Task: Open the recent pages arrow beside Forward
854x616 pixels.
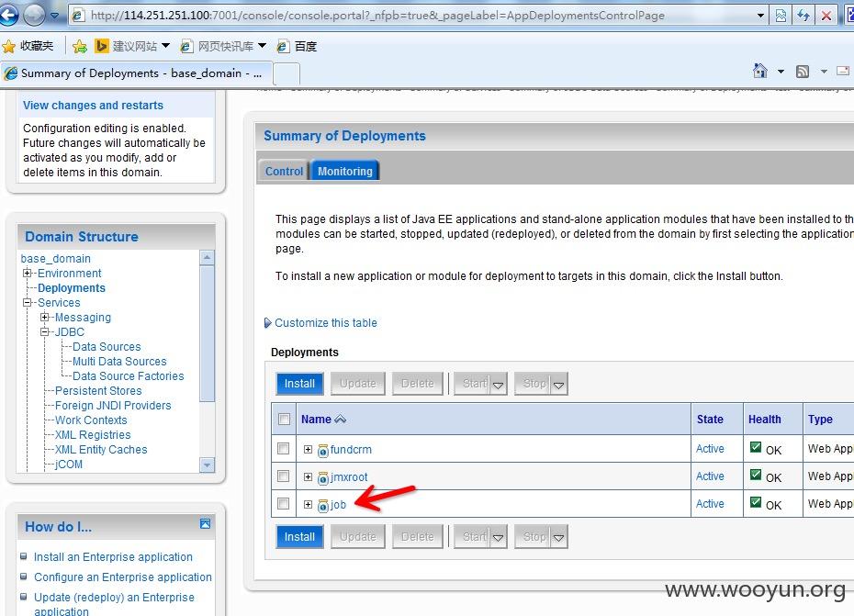Action: tap(54, 16)
